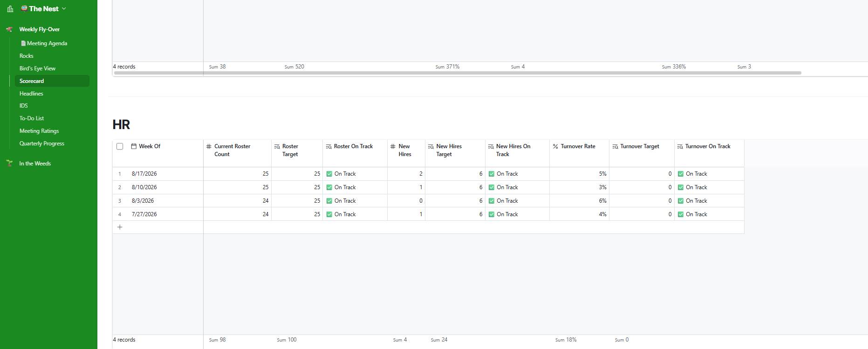Toggle Turnover On Track checkbox for 7/27/2026
Screen dimensions: 868x349
[x=681, y=214]
